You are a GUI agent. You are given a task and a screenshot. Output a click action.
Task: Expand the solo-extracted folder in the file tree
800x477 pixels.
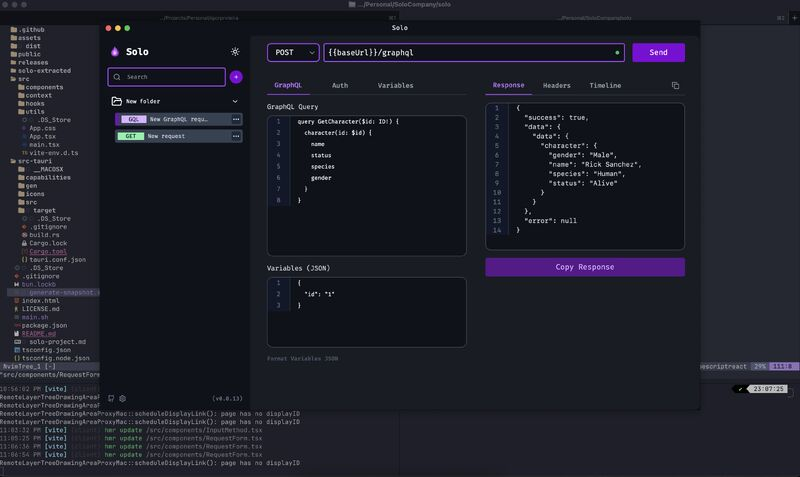click(x=41, y=71)
